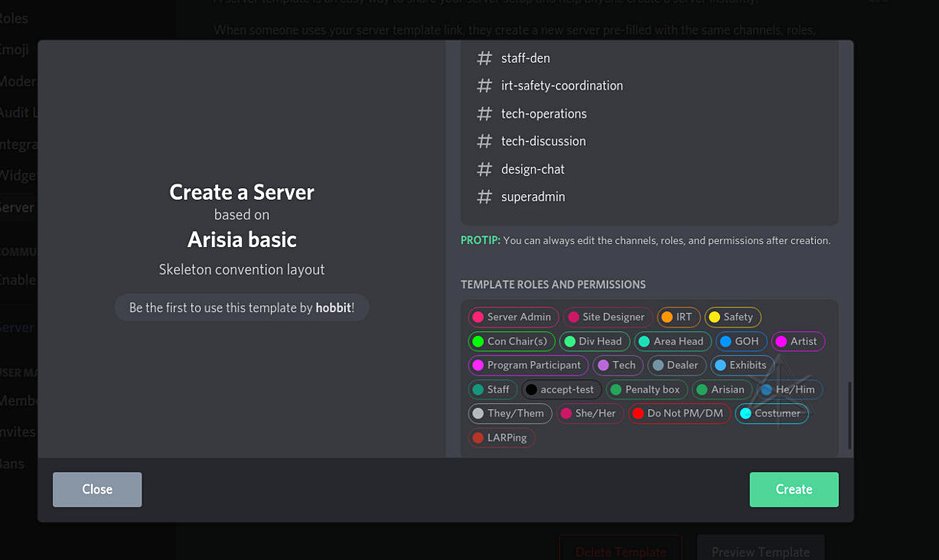Click the hash icon beside superadmin
The width and height of the screenshot is (939, 560).
click(484, 197)
